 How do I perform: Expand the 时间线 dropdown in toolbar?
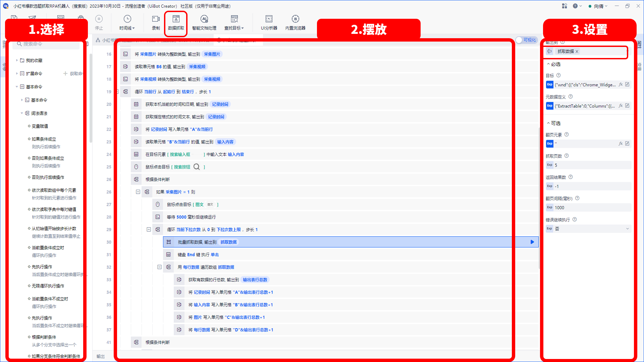[127, 22]
